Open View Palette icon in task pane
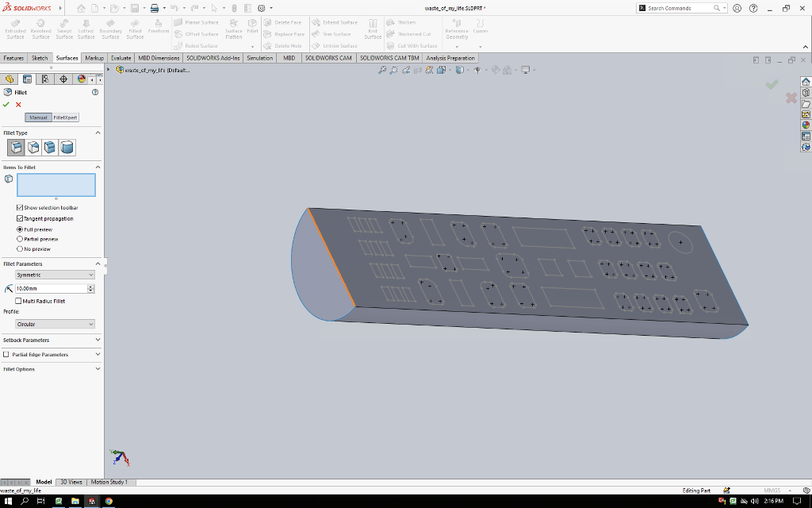This screenshot has height=508, width=812. click(806, 114)
